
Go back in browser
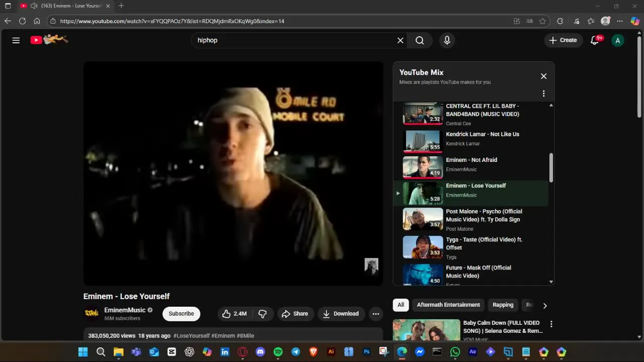[8, 21]
